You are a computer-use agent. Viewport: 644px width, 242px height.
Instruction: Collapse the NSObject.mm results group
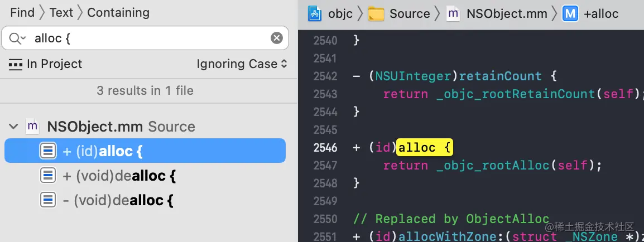(x=13, y=127)
